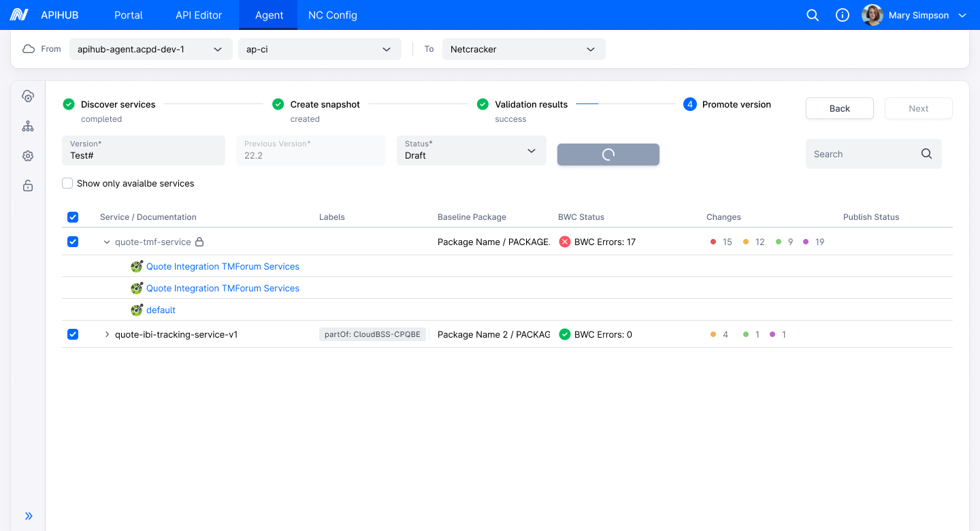The height and width of the screenshot is (531, 980).
Task: Click Mary Simpson's profile avatar
Action: tap(872, 15)
